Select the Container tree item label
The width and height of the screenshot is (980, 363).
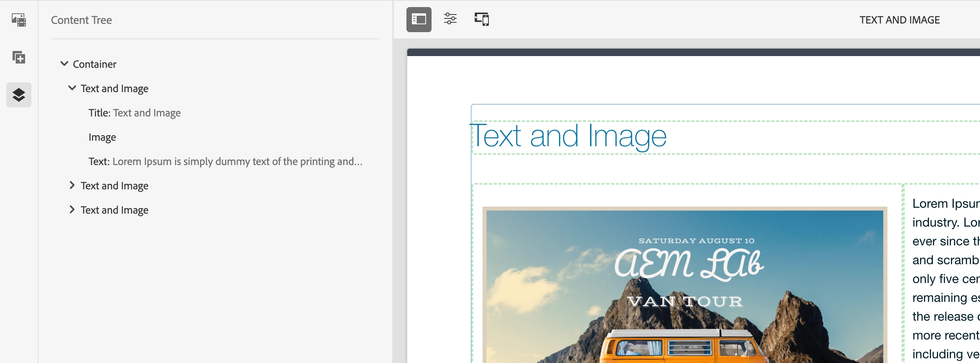95,64
